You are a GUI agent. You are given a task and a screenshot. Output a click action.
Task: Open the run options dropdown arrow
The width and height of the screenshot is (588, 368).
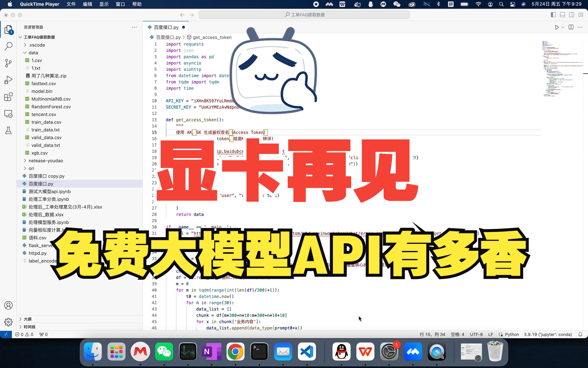tap(563, 27)
